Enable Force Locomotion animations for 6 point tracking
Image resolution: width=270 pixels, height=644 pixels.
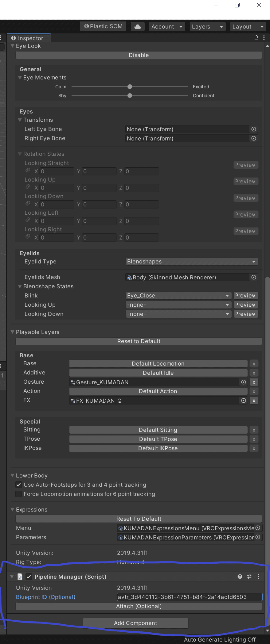click(19, 494)
